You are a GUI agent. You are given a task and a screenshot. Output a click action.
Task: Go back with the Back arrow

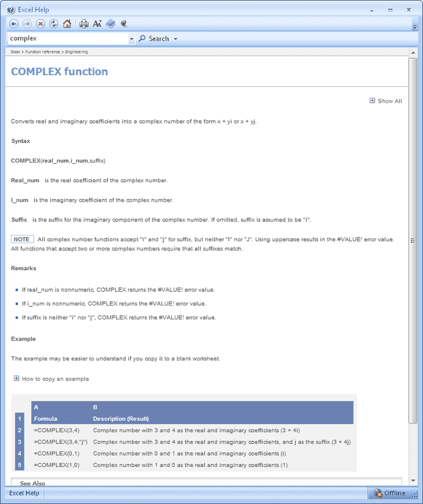click(x=14, y=24)
